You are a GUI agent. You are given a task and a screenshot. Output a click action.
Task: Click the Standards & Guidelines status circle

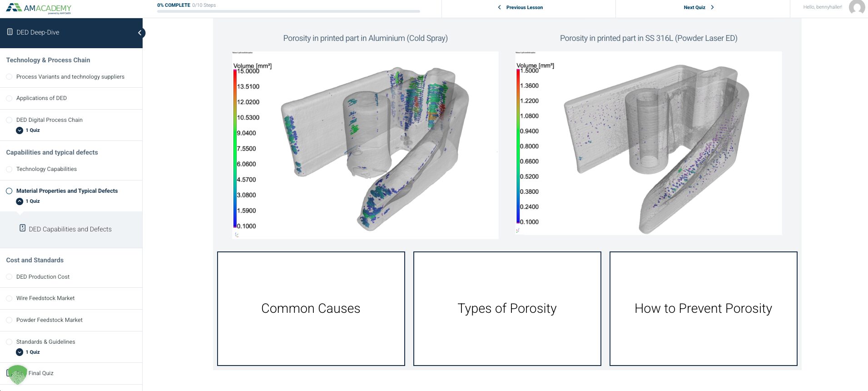[x=9, y=342]
